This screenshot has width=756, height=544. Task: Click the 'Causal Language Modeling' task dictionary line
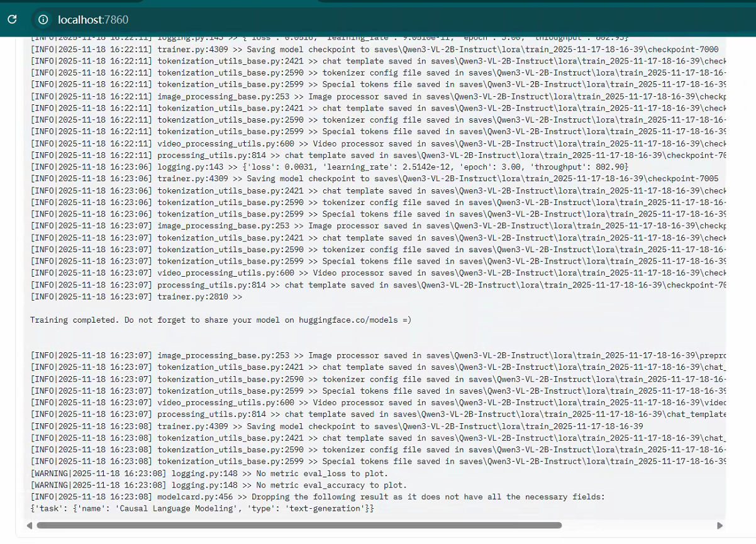click(202, 508)
